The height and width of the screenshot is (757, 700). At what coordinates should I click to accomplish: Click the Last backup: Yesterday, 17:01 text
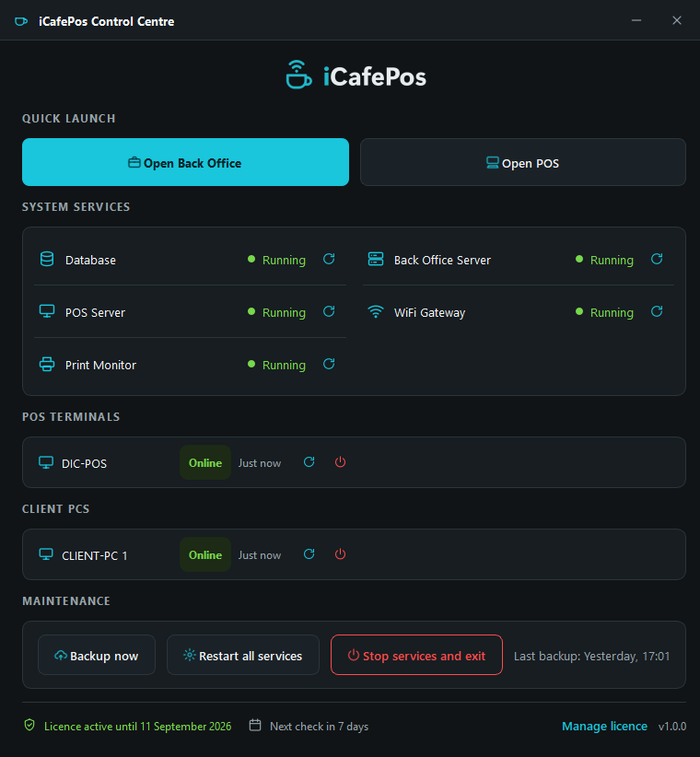[591, 656]
